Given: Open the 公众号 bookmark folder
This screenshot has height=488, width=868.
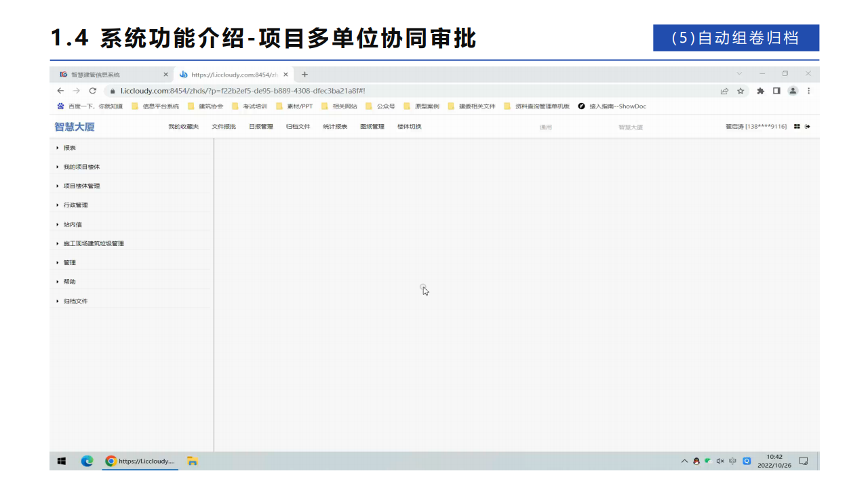Looking at the screenshot, I should click(380, 106).
